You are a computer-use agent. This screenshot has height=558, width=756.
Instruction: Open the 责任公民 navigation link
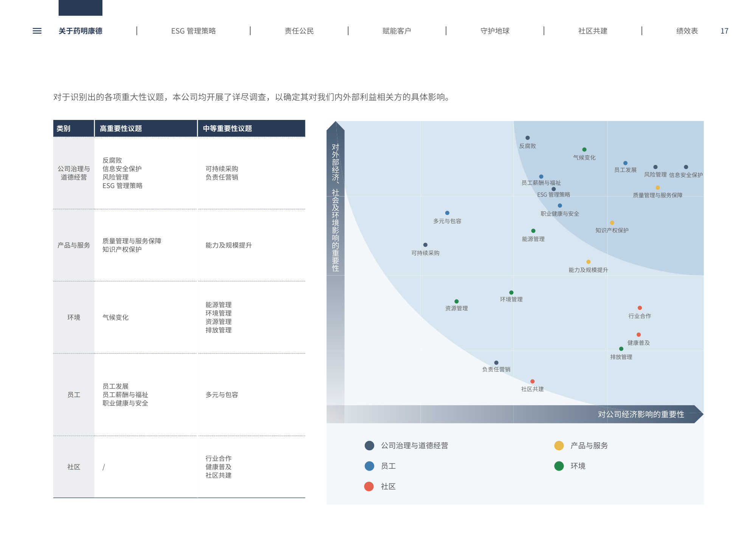[x=299, y=31]
